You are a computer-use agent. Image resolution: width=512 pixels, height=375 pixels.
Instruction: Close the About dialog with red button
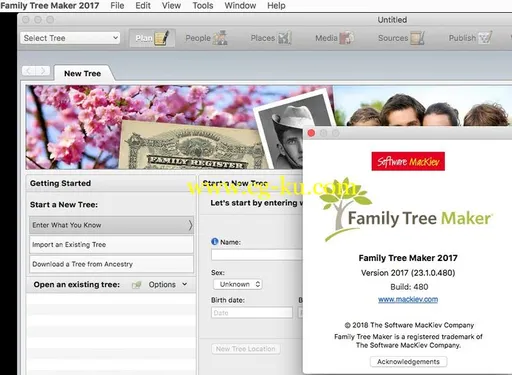[311, 133]
